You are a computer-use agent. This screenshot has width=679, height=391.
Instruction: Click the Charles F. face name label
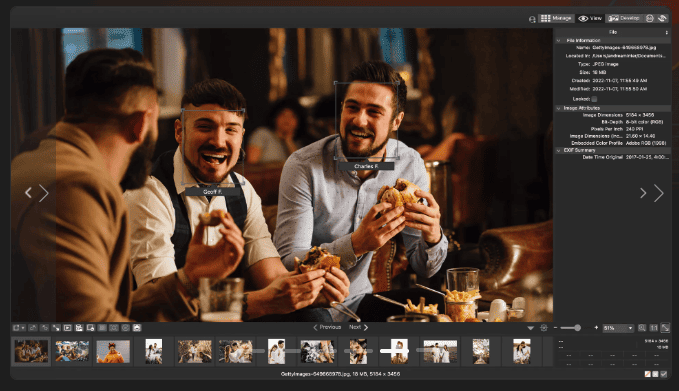pos(366,166)
